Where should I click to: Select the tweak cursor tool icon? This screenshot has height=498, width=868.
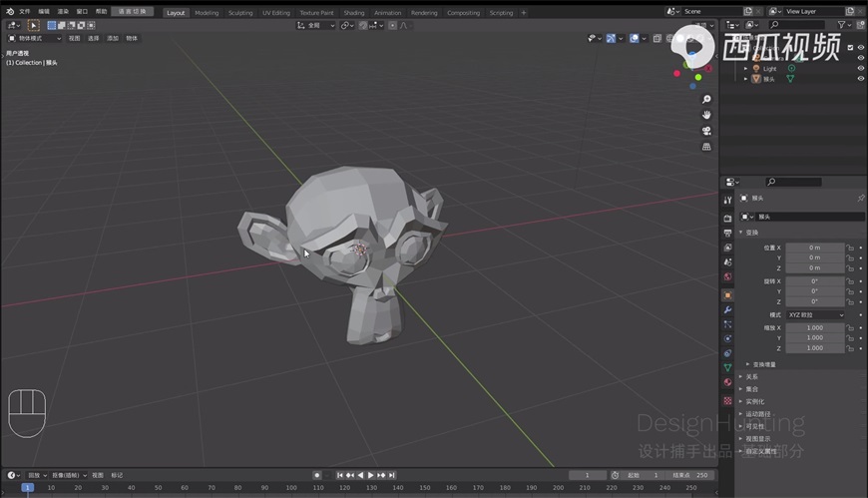click(33, 25)
